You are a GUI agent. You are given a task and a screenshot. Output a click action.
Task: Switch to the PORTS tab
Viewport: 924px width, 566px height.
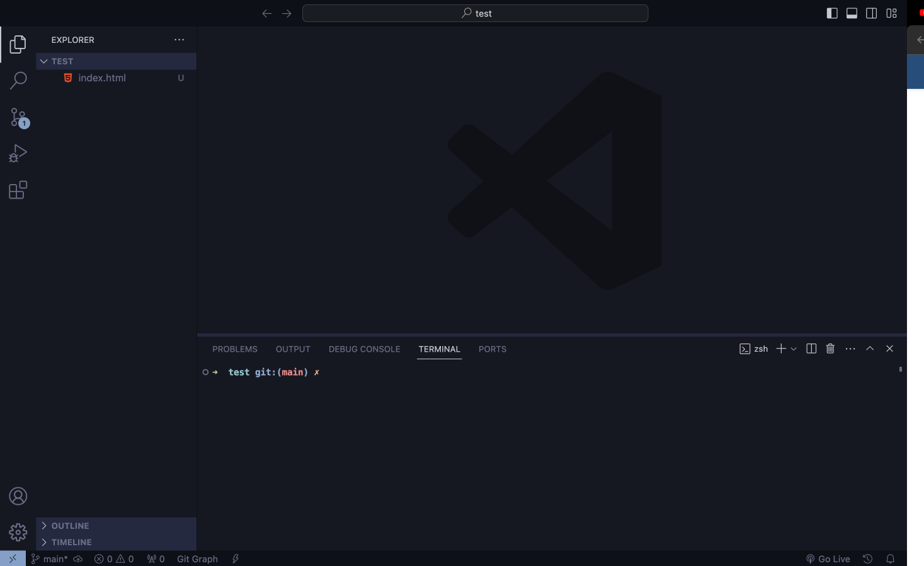[493, 349]
